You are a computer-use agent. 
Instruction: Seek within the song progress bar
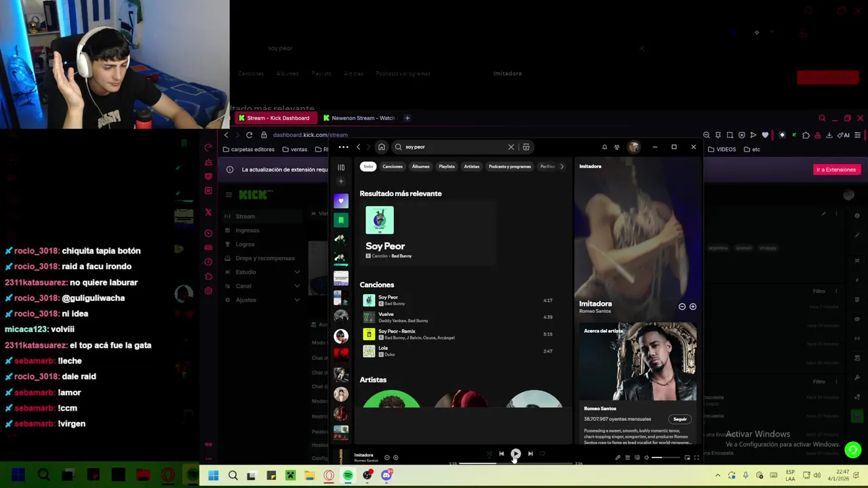pos(516,464)
